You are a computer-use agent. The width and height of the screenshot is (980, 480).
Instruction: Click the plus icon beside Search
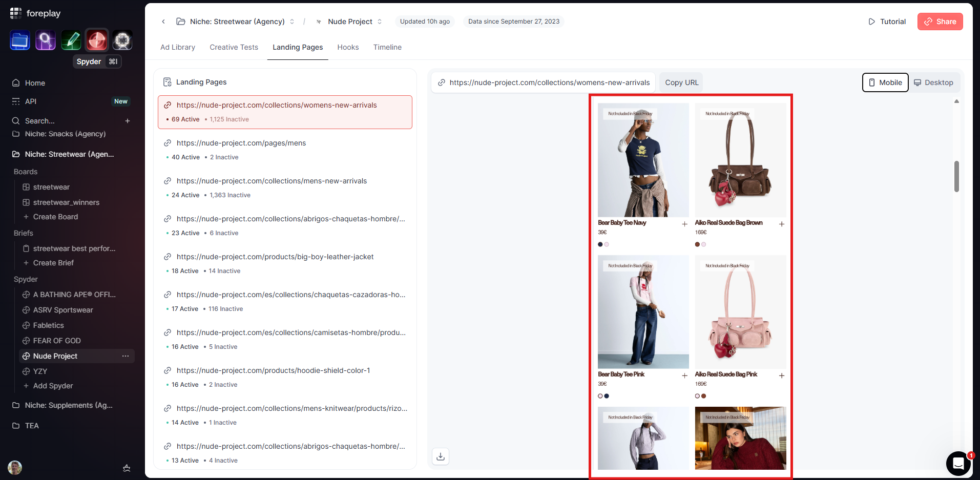(128, 121)
